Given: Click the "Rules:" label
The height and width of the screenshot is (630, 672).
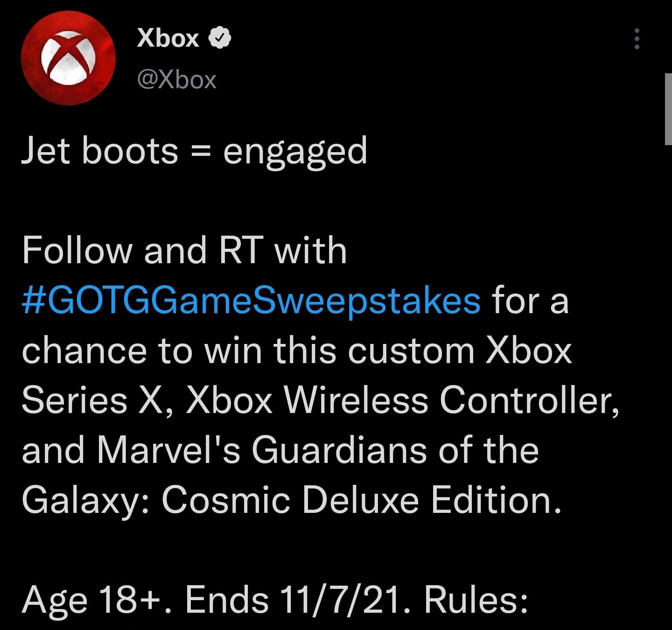Looking at the screenshot, I should pyautogui.click(x=476, y=600).
